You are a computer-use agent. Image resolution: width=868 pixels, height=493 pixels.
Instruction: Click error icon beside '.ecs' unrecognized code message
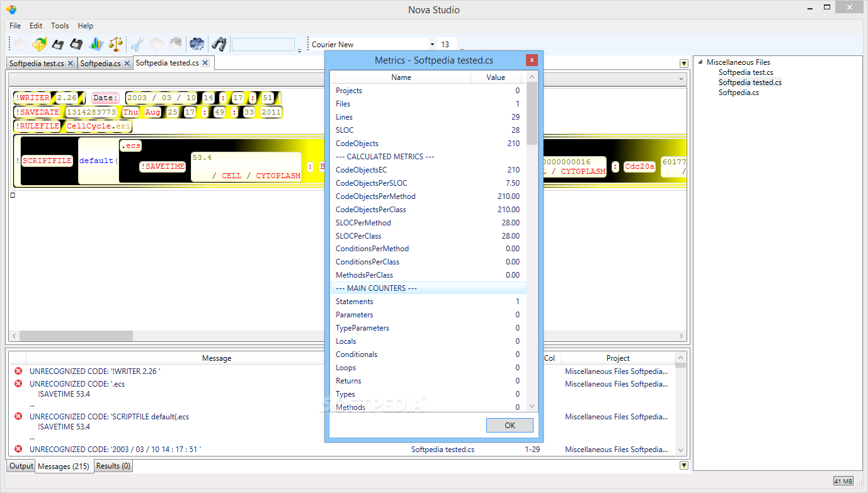pyautogui.click(x=18, y=383)
